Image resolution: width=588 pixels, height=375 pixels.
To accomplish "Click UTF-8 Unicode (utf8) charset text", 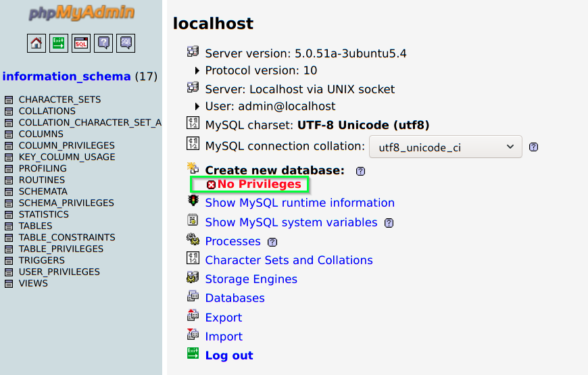I will coord(363,125).
